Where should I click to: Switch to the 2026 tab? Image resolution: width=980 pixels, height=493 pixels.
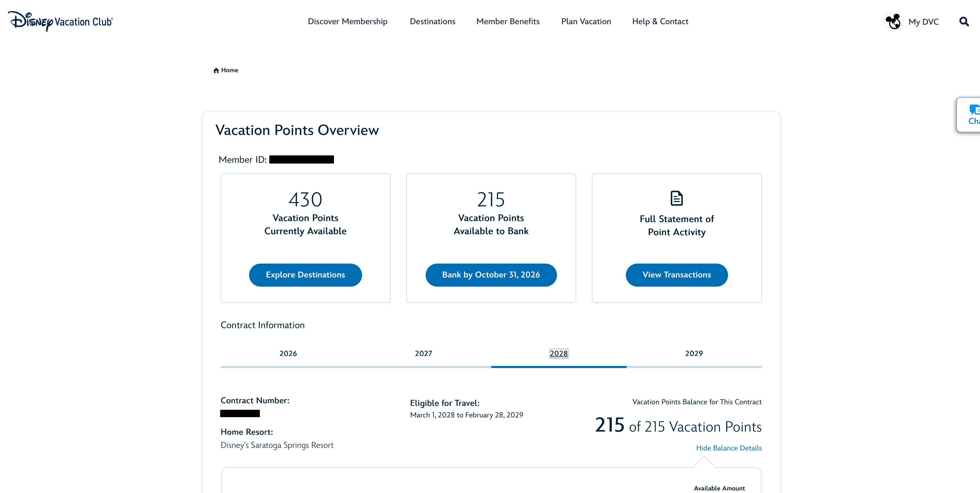tap(288, 354)
